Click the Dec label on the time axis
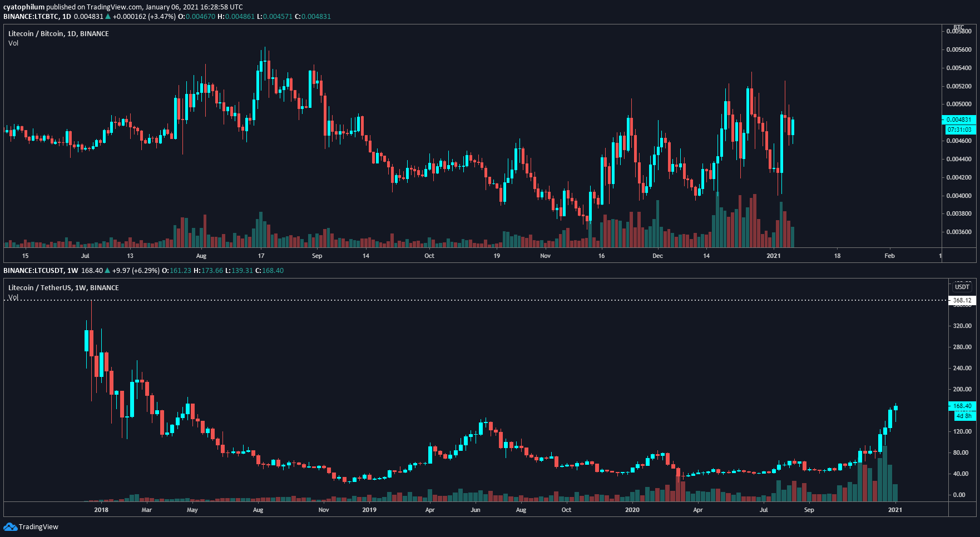The image size is (980, 537). point(657,256)
